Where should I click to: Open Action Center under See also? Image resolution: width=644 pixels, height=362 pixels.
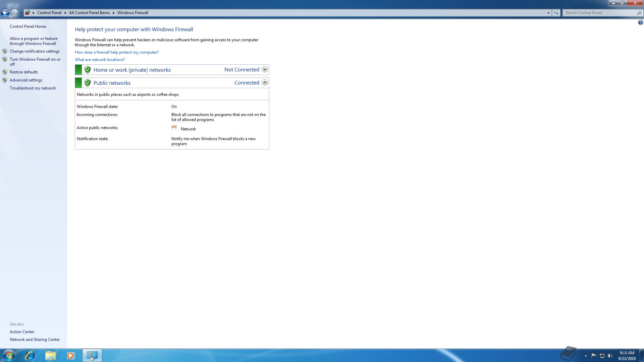click(x=22, y=332)
